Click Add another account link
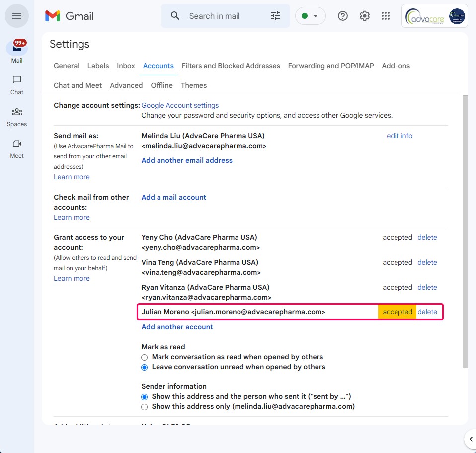The height and width of the screenshot is (453, 476). click(177, 327)
